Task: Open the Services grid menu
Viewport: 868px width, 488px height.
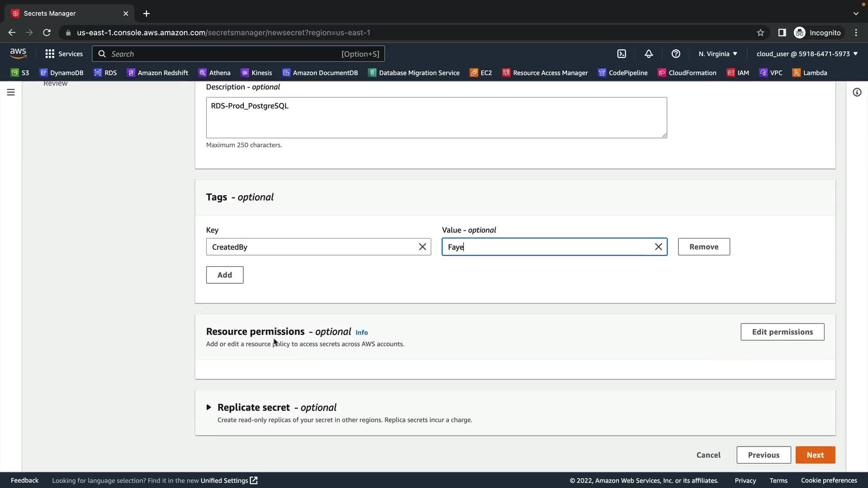Action: pyautogui.click(x=64, y=54)
